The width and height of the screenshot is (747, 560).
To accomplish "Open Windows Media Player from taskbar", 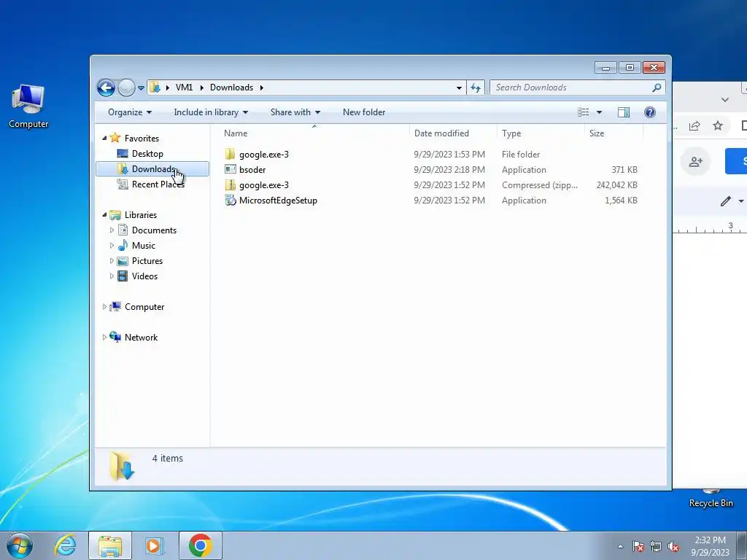I will point(155,545).
